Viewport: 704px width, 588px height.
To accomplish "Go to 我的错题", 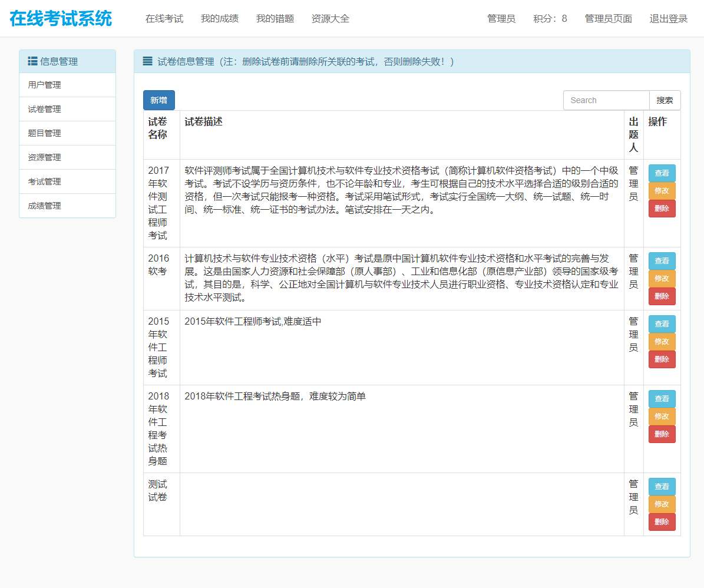I will 275,18.
